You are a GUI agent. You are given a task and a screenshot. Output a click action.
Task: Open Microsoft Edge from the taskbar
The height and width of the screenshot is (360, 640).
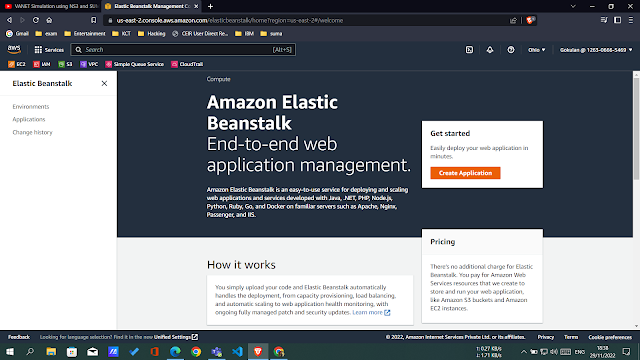pos(175,352)
